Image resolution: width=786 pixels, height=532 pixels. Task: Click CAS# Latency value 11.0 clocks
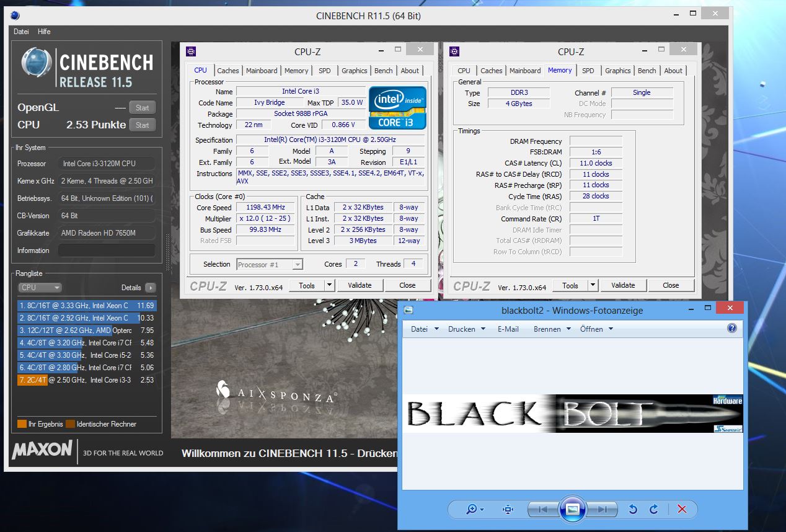(596, 163)
